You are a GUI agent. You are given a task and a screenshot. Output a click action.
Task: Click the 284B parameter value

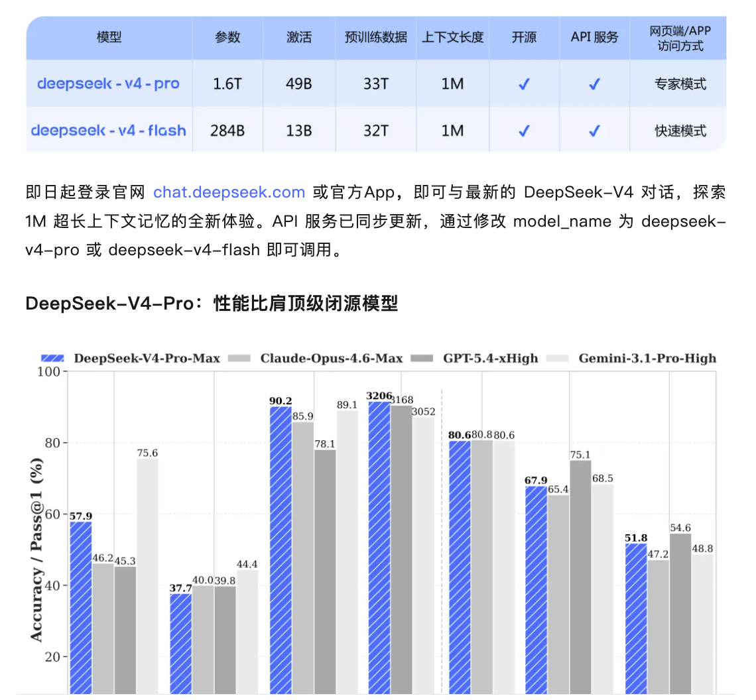click(x=227, y=131)
